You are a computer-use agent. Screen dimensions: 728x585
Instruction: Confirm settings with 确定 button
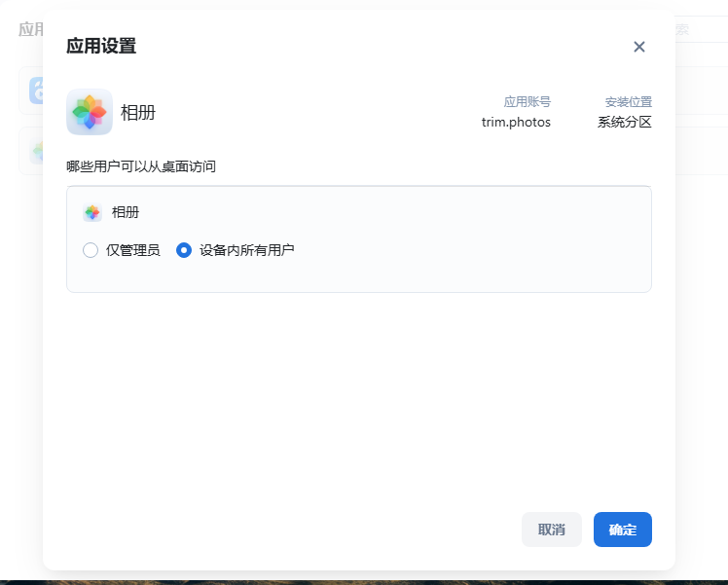tap(623, 530)
